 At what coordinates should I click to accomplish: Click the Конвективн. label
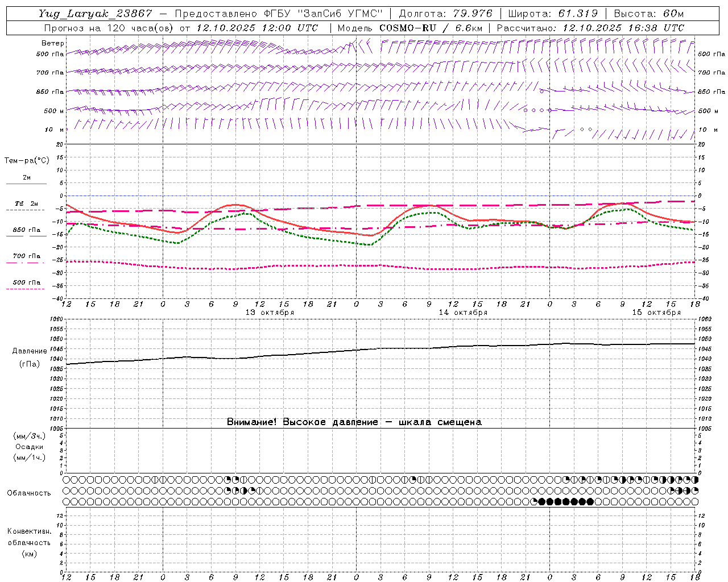[x=29, y=531]
